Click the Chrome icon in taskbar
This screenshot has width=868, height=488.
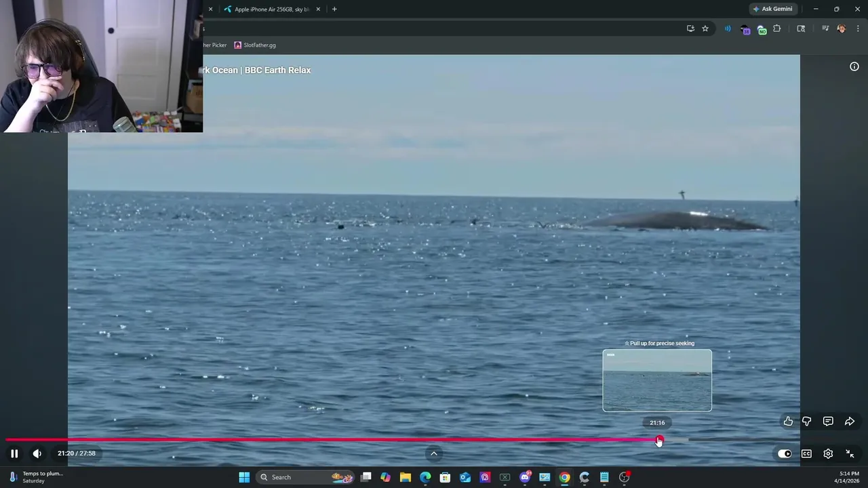point(564,477)
